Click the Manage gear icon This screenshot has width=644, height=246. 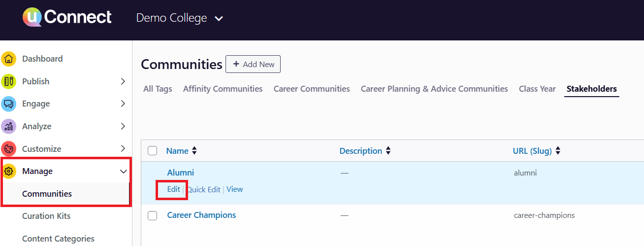(x=8, y=172)
